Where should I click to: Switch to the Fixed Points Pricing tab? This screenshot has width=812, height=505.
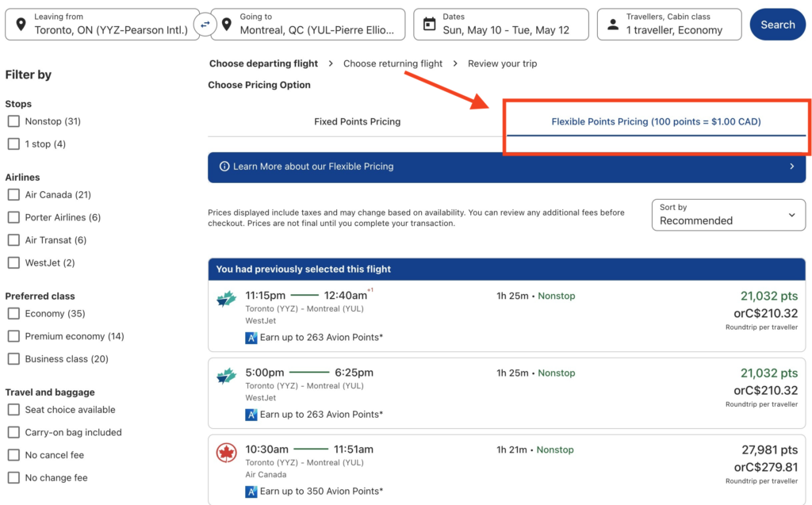coord(357,121)
